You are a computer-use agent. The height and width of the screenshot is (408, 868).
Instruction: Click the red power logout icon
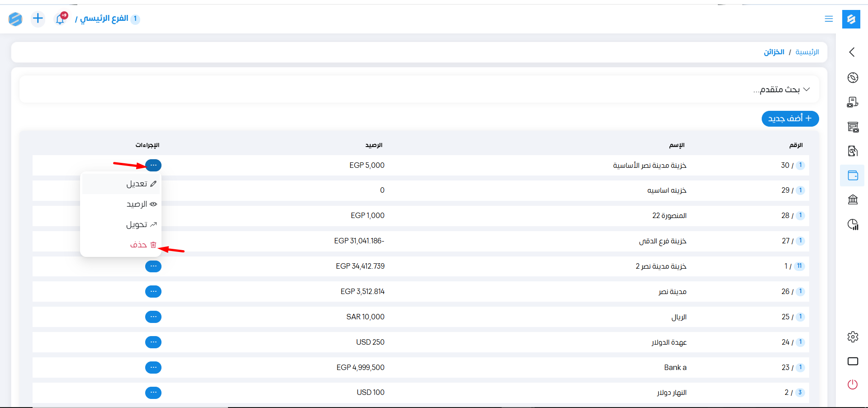pos(853,385)
